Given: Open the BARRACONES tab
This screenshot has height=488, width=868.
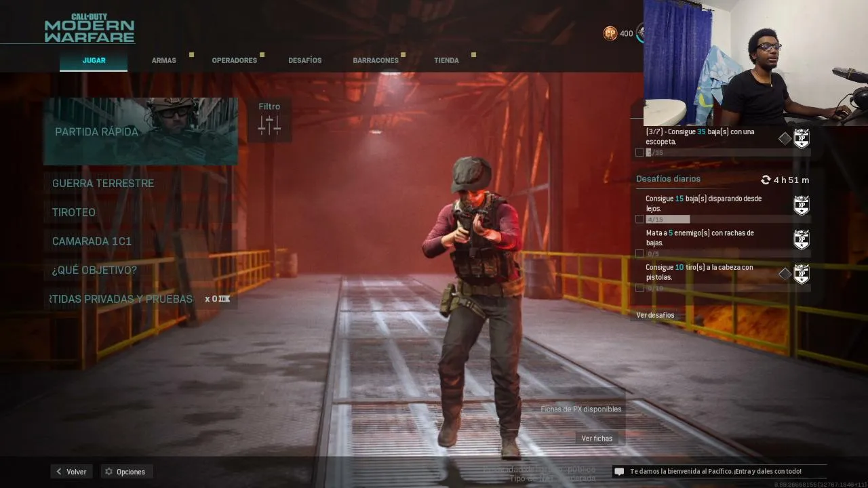Looking at the screenshot, I should [376, 60].
